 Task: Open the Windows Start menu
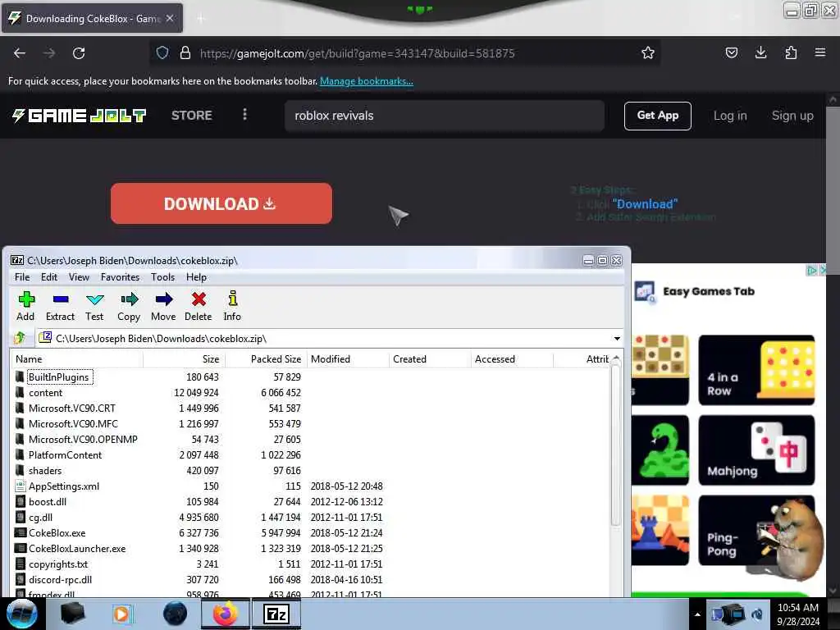[x=21, y=614]
